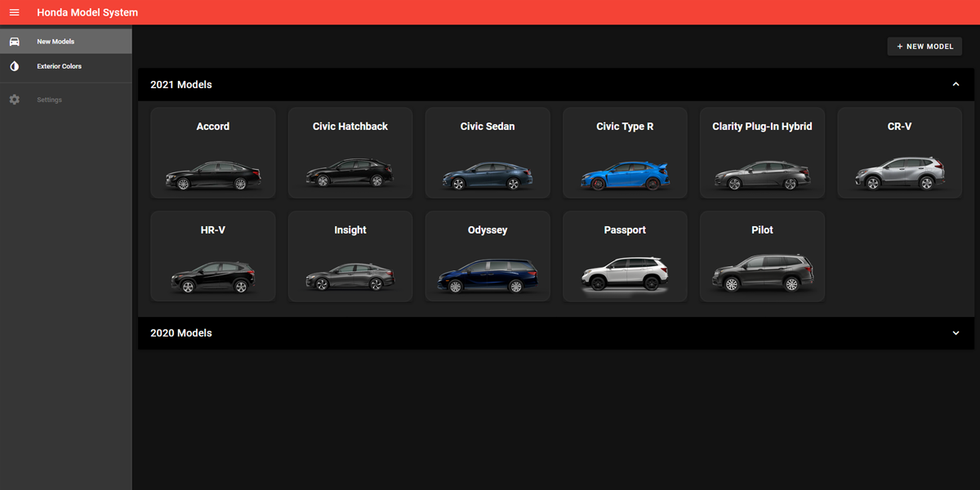Image resolution: width=980 pixels, height=490 pixels.
Task: Click the 2021 Models header text
Action: pos(181,85)
